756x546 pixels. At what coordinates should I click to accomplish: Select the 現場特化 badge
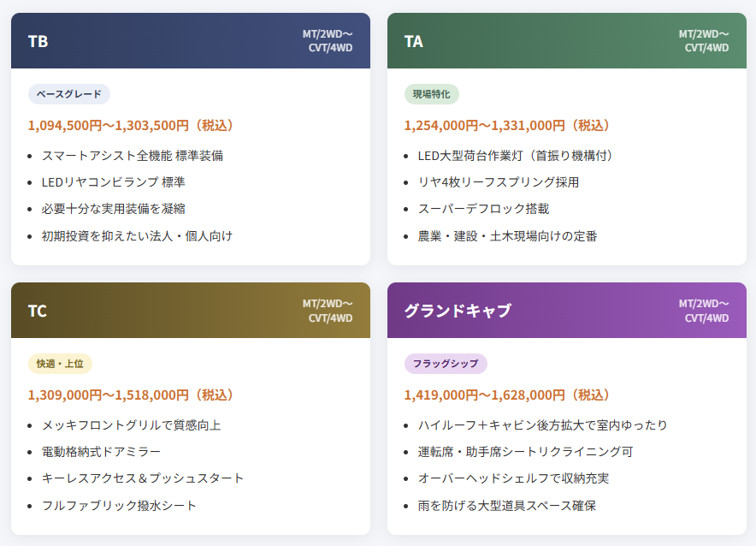pyautogui.click(x=432, y=94)
